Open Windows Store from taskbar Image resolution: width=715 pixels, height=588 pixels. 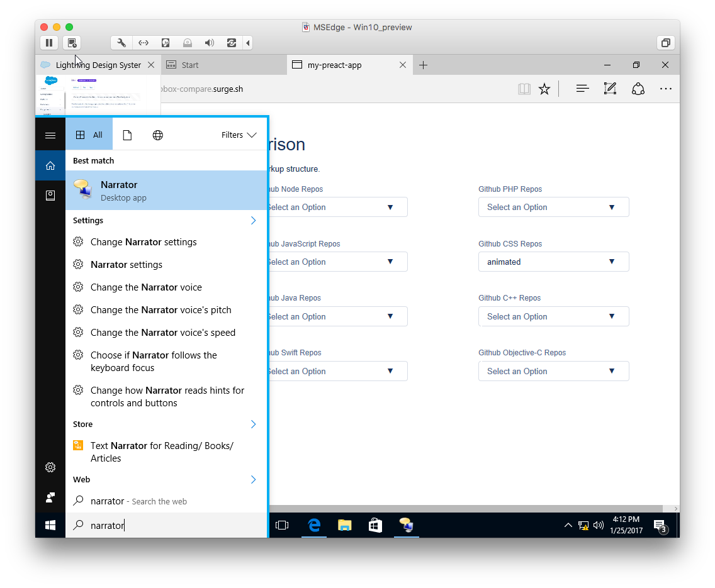point(375,525)
